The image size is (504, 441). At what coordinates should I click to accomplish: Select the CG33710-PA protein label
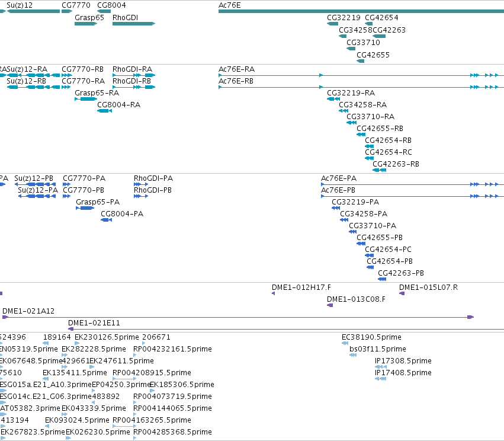tap(373, 226)
